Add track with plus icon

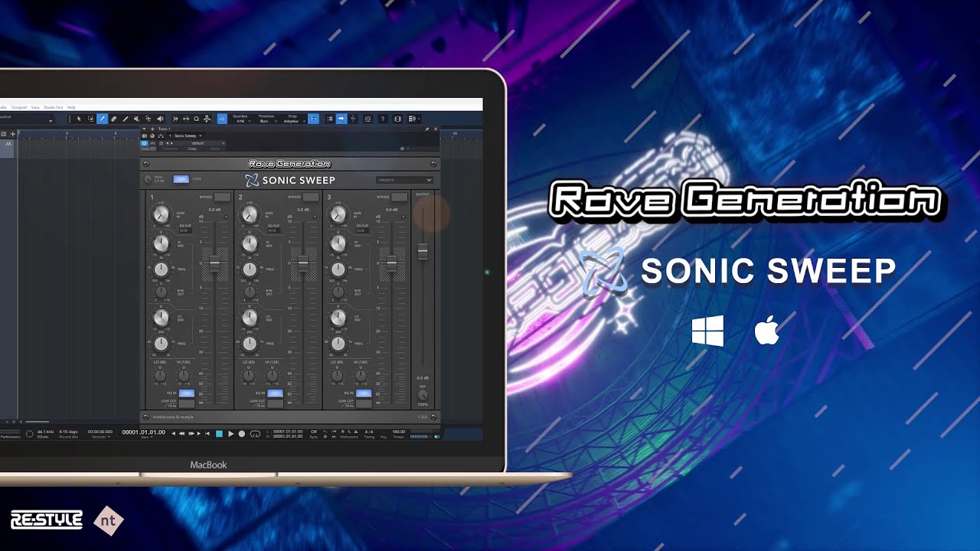(x=12, y=134)
